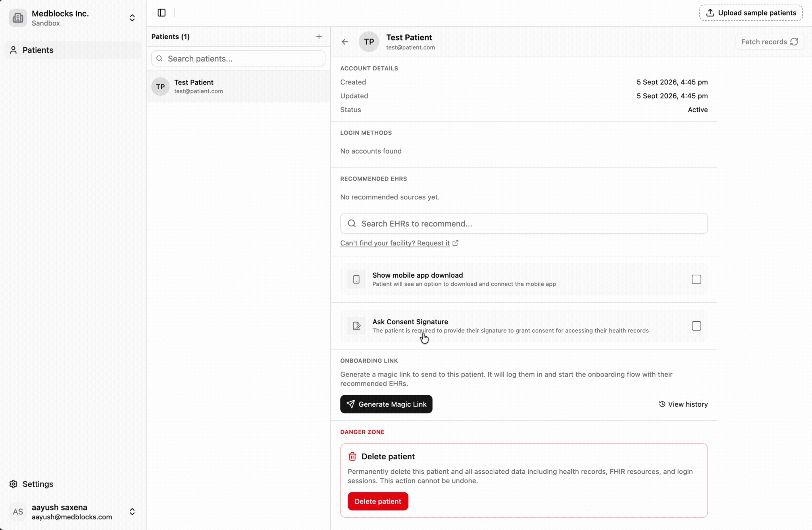Focus the Search EHRs to recommend field

pos(524,224)
